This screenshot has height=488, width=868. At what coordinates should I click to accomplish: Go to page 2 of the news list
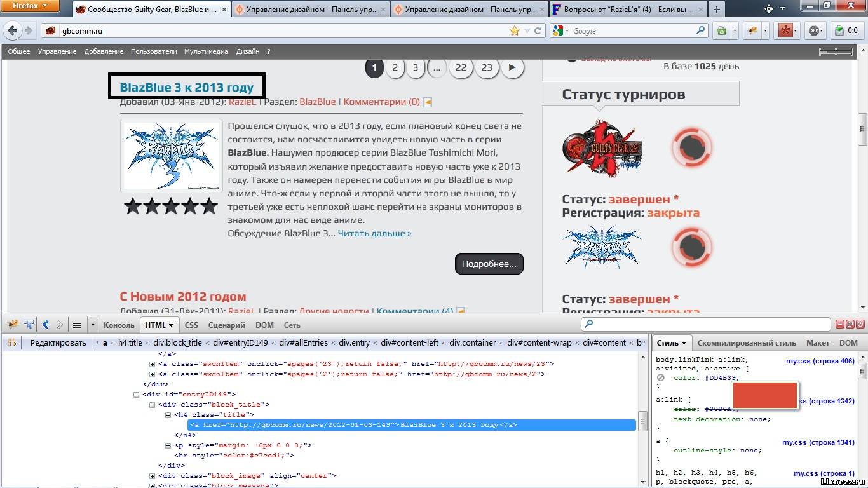pyautogui.click(x=395, y=67)
